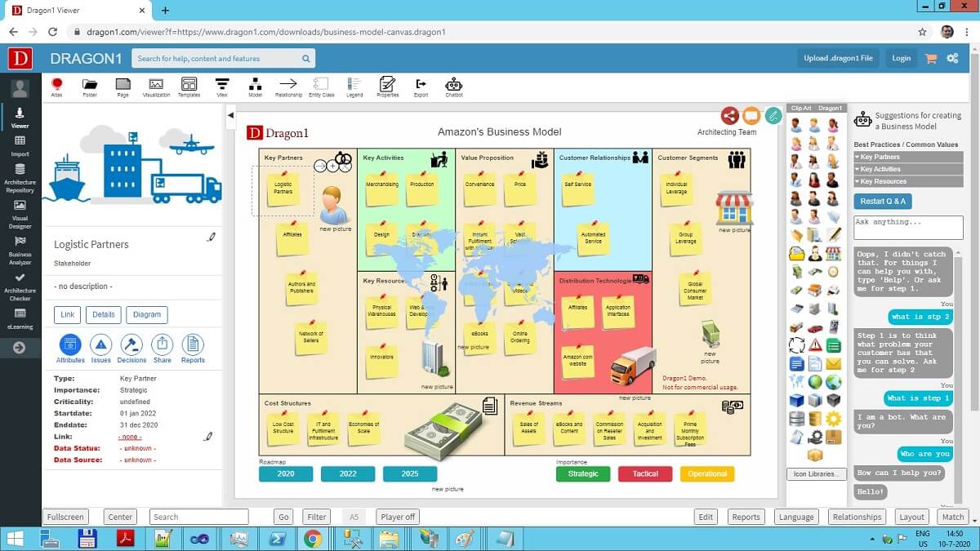Screen dimensions: 980x551
Task: Open the Import sidebar item
Action: click(20, 147)
